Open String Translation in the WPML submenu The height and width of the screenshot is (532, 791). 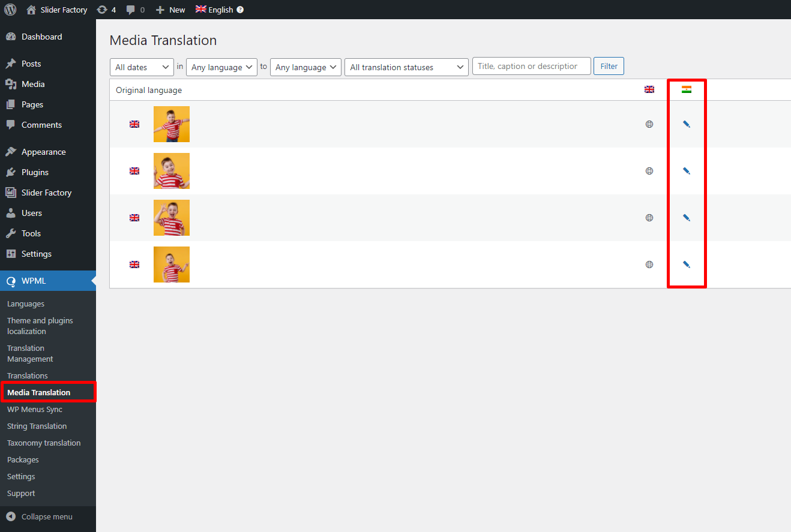click(x=37, y=426)
